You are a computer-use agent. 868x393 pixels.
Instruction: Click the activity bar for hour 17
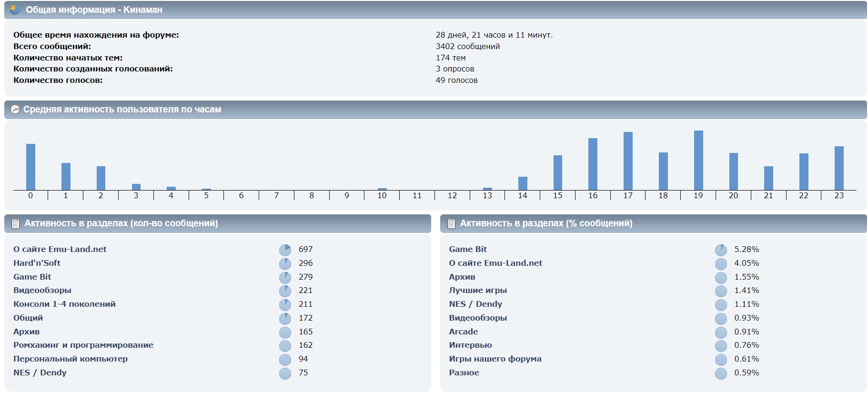(x=628, y=161)
